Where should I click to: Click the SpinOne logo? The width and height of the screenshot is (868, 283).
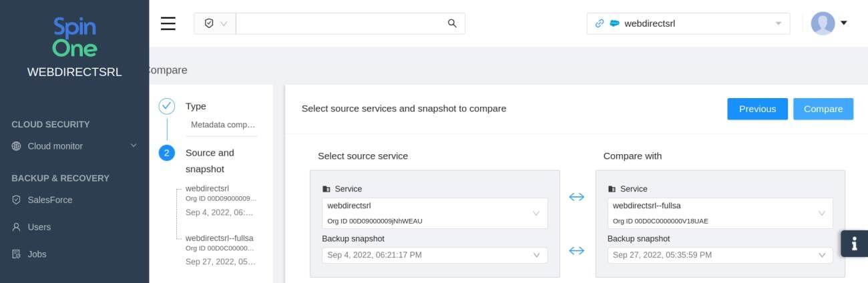(x=75, y=37)
